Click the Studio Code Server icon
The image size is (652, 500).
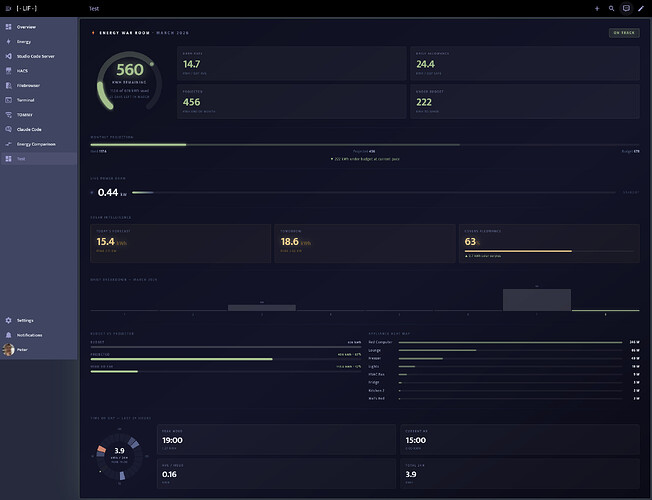8,56
